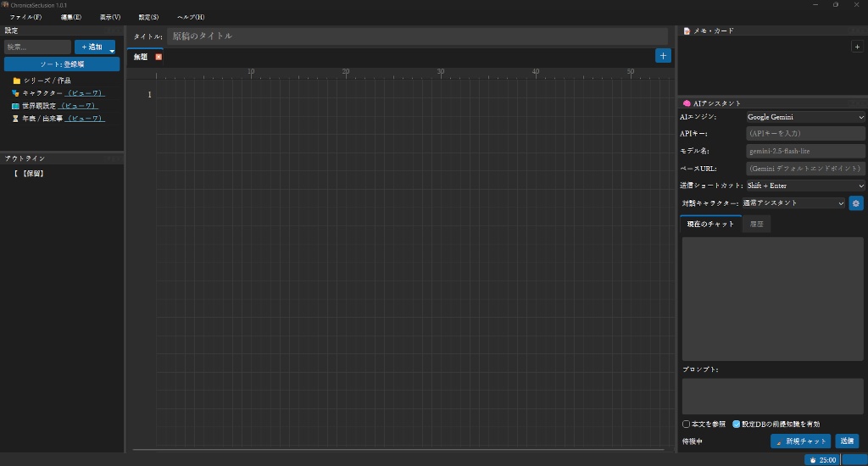868x466 pixels.
Task: Click the plus icon to add a new manuscript tab
Action: tap(663, 56)
